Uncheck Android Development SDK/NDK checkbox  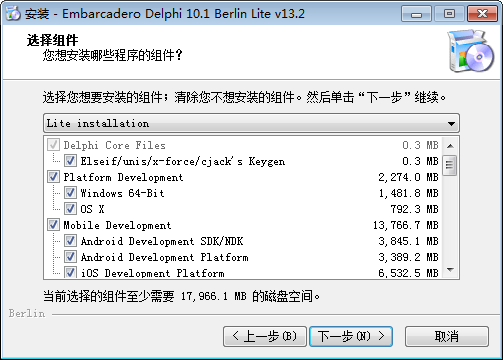pyautogui.click(x=70, y=241)
